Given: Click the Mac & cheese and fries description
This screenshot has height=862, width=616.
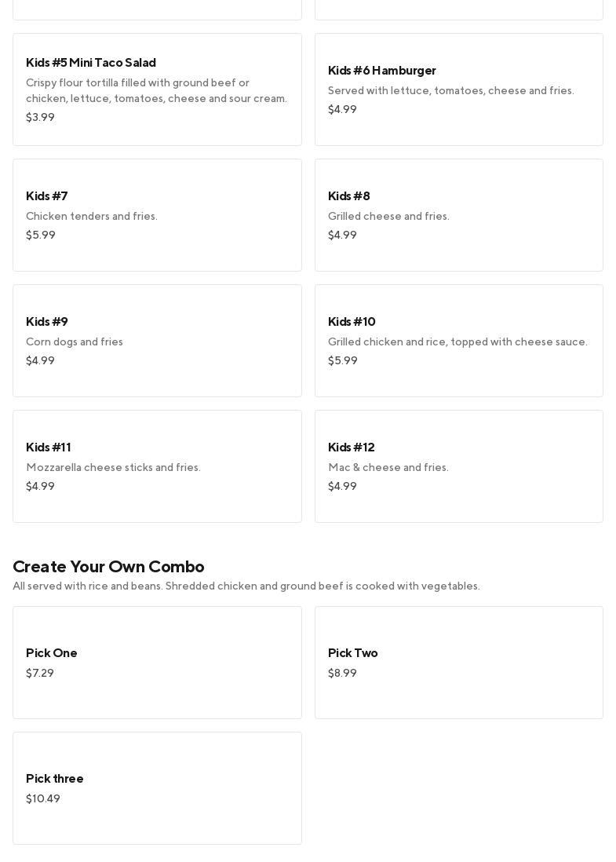Looking at the screenshot, I should click(x=388, y=468).
